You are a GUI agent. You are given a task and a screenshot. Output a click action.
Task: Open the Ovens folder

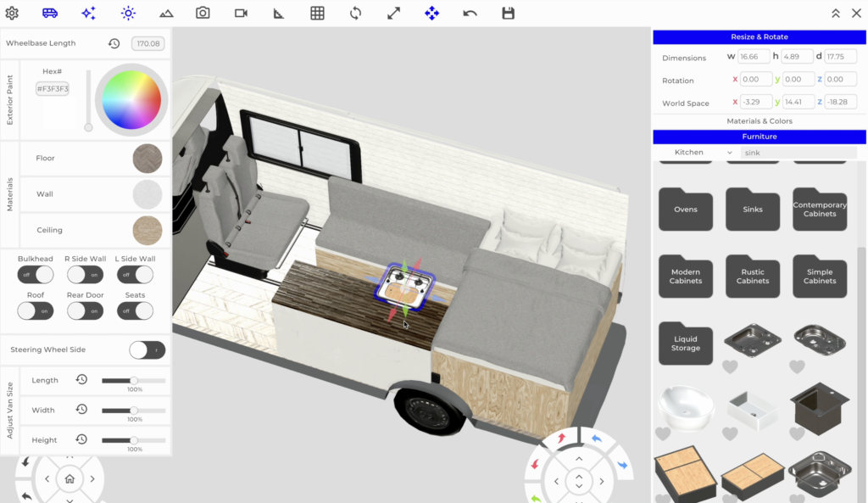[685, 210]
